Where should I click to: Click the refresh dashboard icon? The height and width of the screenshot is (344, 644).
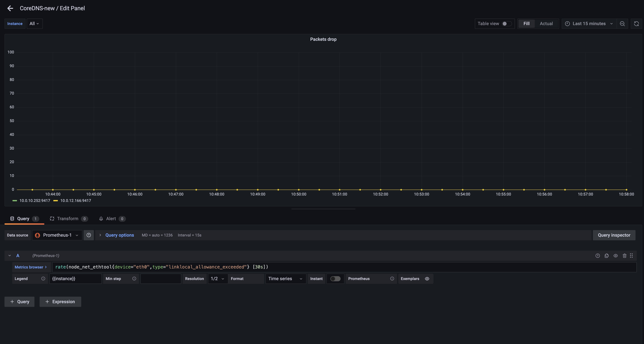coord(636,24)
